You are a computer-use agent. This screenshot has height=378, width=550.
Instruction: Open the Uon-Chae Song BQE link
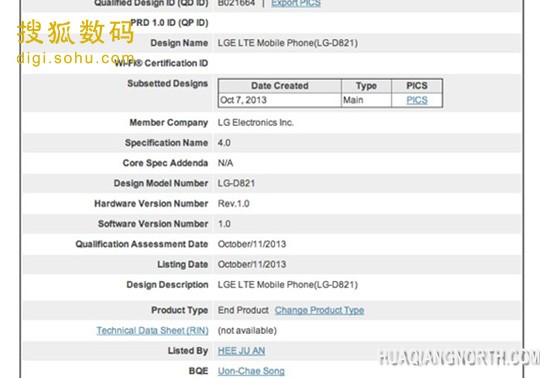point(251,371)
